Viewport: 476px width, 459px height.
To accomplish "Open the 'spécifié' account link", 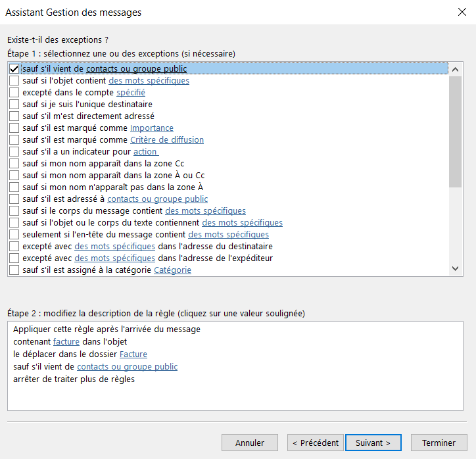I will 131,93.
